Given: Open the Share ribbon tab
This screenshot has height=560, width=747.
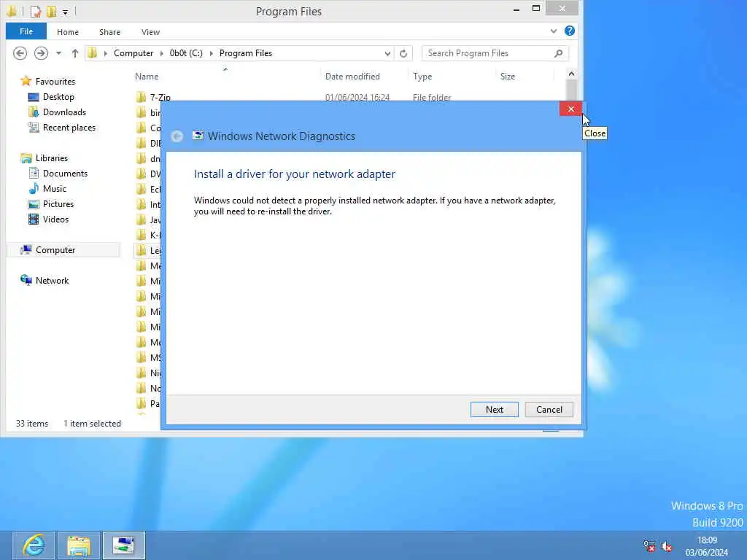Looking at the screenshot, I should (x=109, y=32).
